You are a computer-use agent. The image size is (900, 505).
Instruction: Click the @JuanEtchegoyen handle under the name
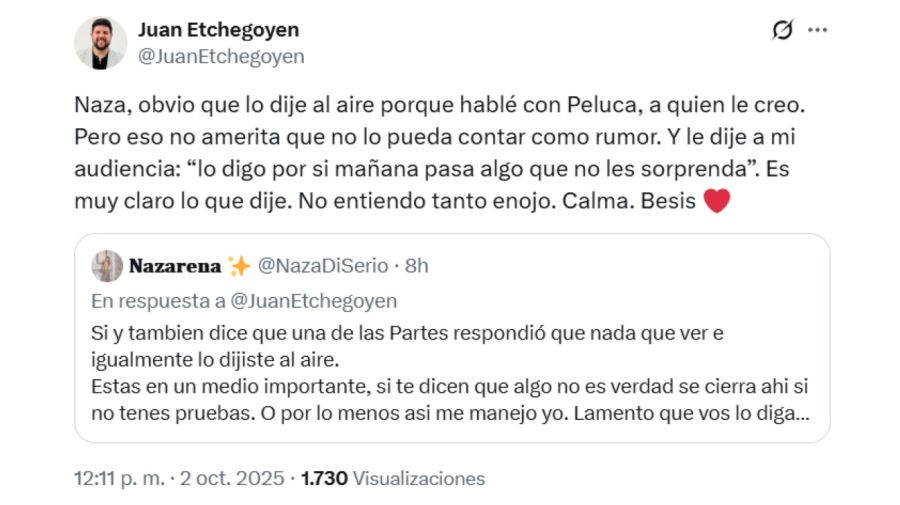click(220, 56)
